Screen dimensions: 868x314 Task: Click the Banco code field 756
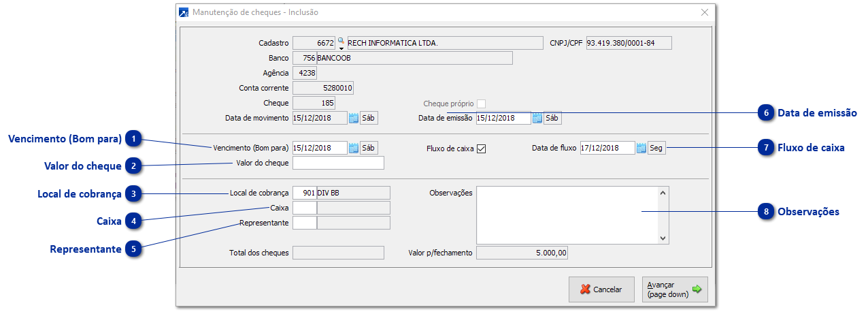point(304,58)
